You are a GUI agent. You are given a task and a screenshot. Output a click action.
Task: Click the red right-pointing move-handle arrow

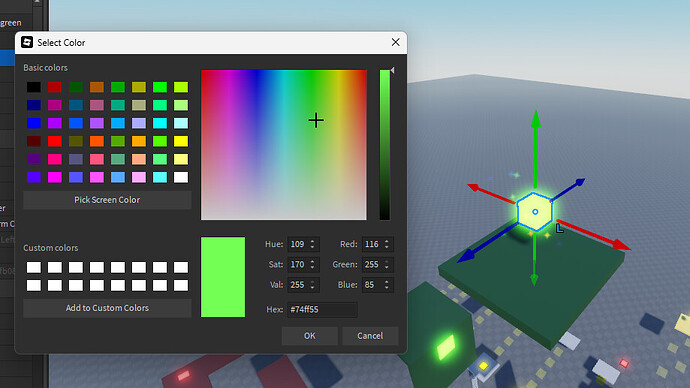pos(621,244)
